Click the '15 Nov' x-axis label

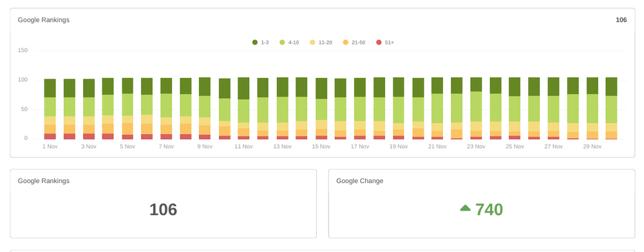[x=321, y=147]
